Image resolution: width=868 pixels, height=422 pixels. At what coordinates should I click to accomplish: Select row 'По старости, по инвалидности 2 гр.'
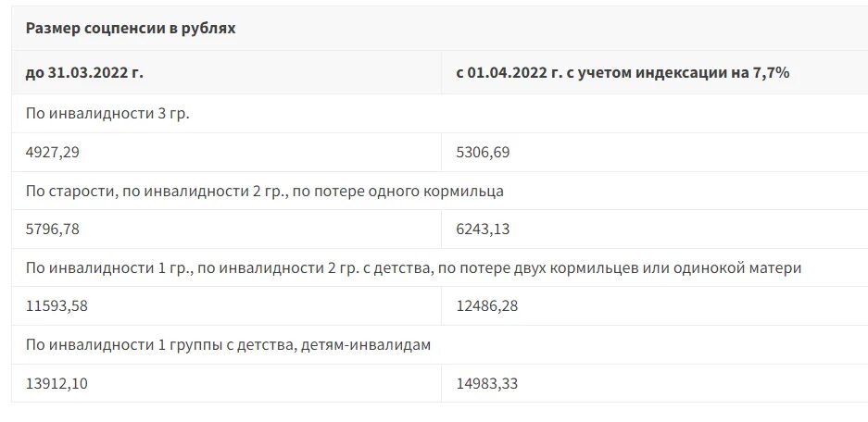pyautogui.click(x=439, y=191)
